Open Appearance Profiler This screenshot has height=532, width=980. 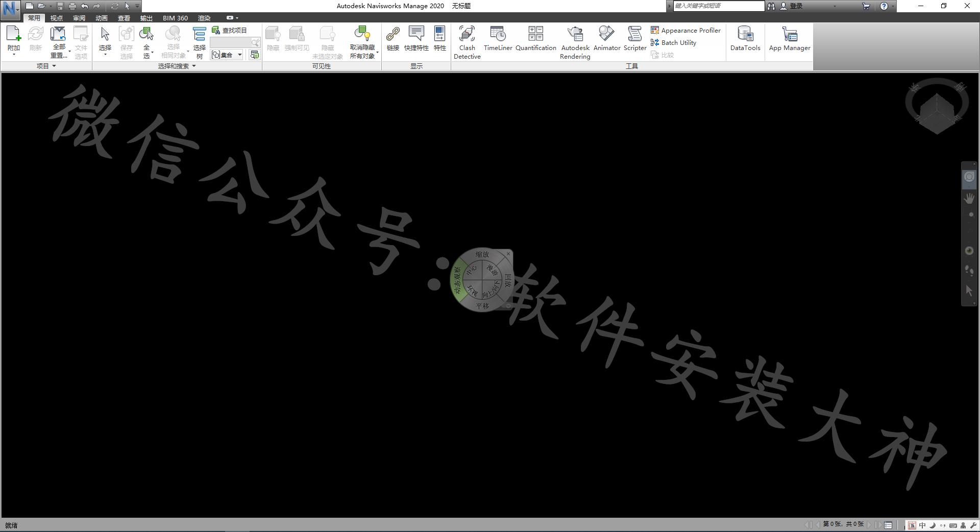pyautogui.click(x=686, y=30)
